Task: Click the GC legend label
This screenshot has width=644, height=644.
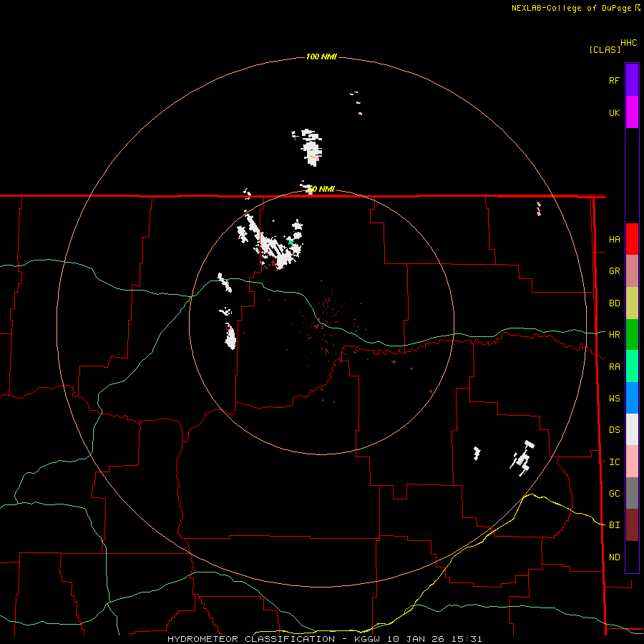Action: pyautogui.click(x=614, y=494)
